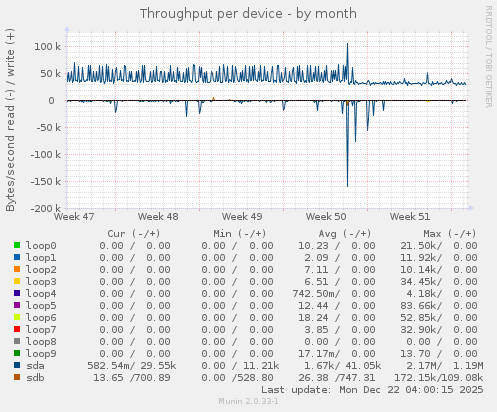Click the Week 50 axis label

tap(326, 217)
